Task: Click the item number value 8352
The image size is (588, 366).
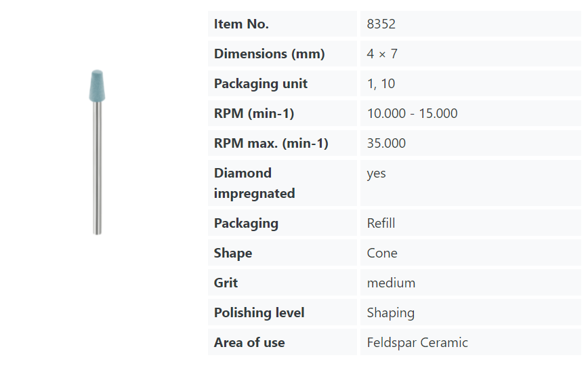Action: point(381,24)
